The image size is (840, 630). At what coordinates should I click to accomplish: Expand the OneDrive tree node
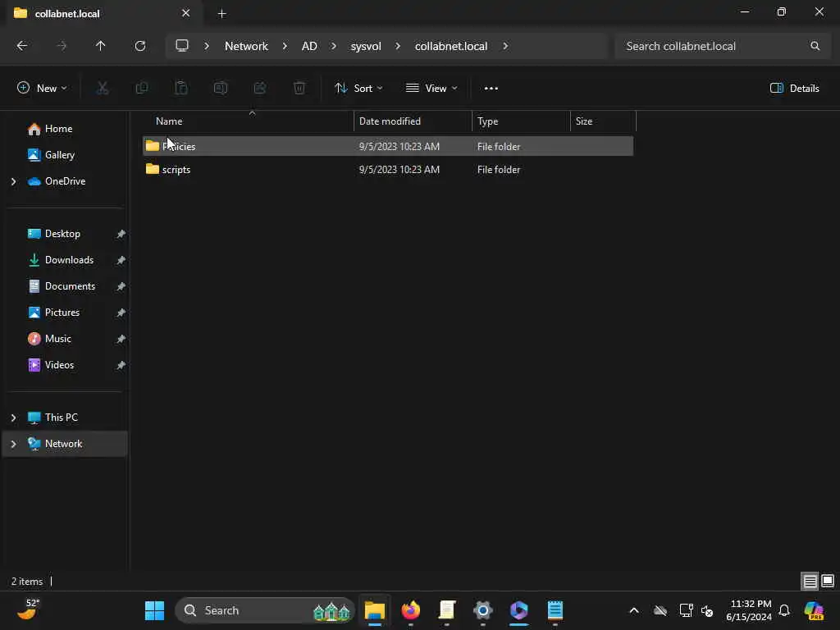point(14,181)
